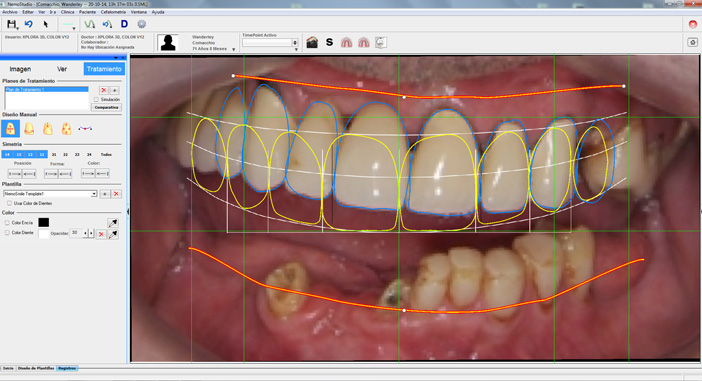The width and height of the screenshot is (702, 381).
Task: Toggle symmetry tooth 14
Action: pyautogui.click(x=7, y=154)
